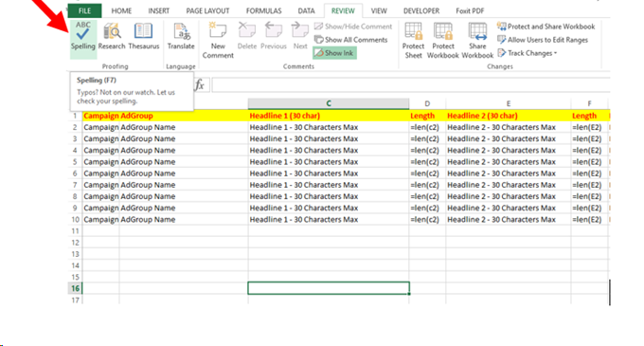This screenshot has height=346, width=644.
Task: Toggle Show All Comments
Action: pyautogui.click(x=351, y=40)
